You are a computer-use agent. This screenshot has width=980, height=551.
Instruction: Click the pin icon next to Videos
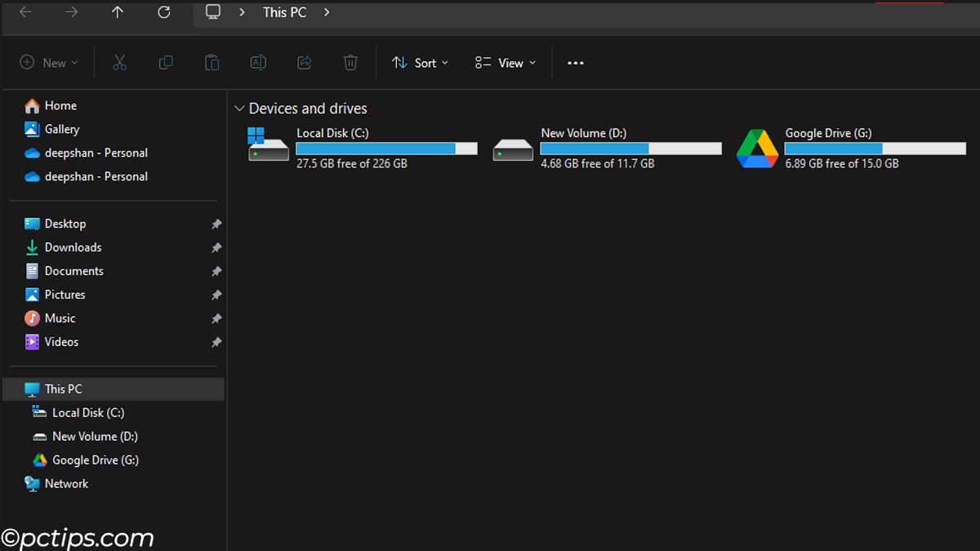coord(216,343)
